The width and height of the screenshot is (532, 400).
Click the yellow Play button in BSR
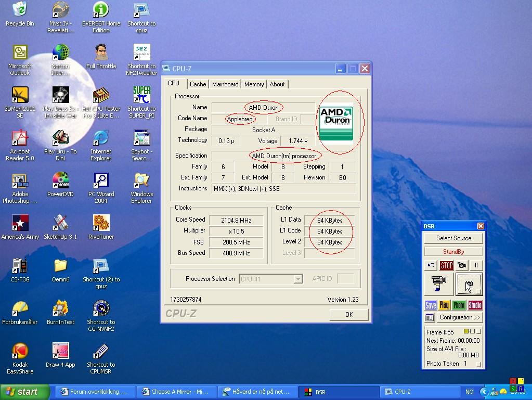[x=444, y=305]
